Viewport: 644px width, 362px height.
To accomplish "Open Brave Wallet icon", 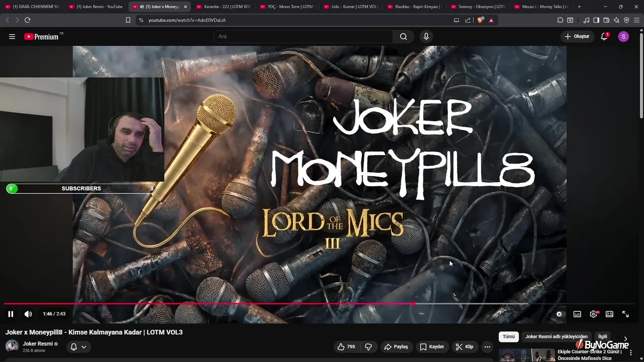I will (606, 20).
